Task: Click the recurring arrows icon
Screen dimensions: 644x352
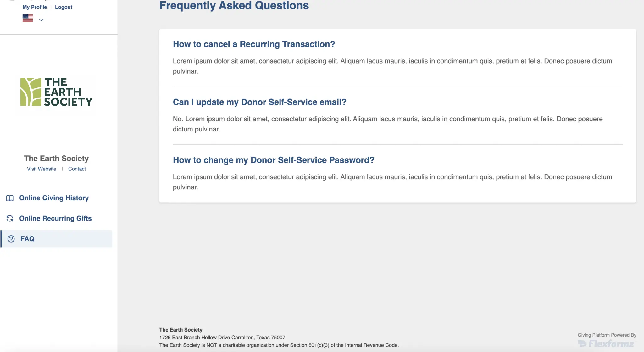Action: tap(10, 218)
